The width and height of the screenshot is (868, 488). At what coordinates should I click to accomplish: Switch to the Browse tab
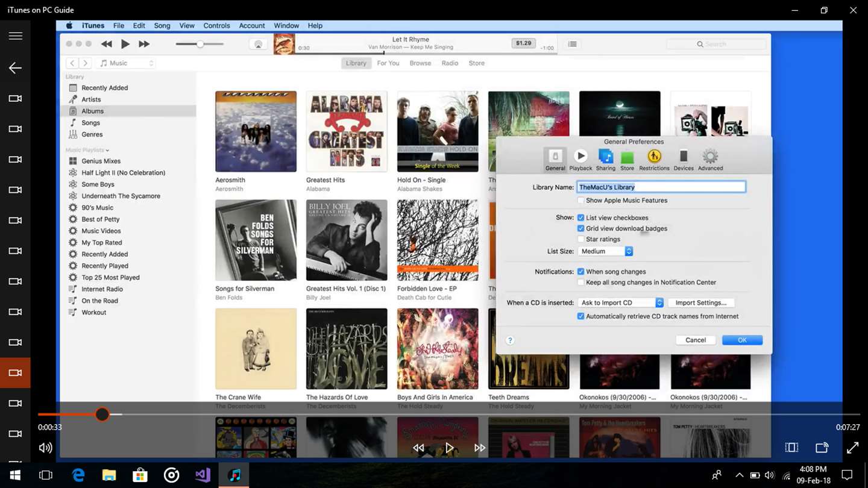tap(420, 63)
